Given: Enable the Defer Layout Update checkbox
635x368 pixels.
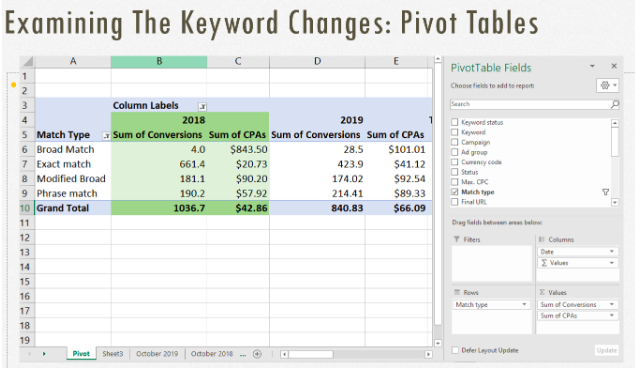Looking at the screenshot, I should click(455, 350).
